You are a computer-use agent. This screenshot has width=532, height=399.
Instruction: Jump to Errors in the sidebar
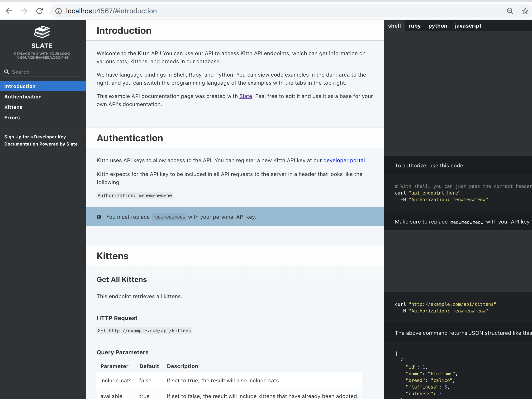click(x=43, y=117)
